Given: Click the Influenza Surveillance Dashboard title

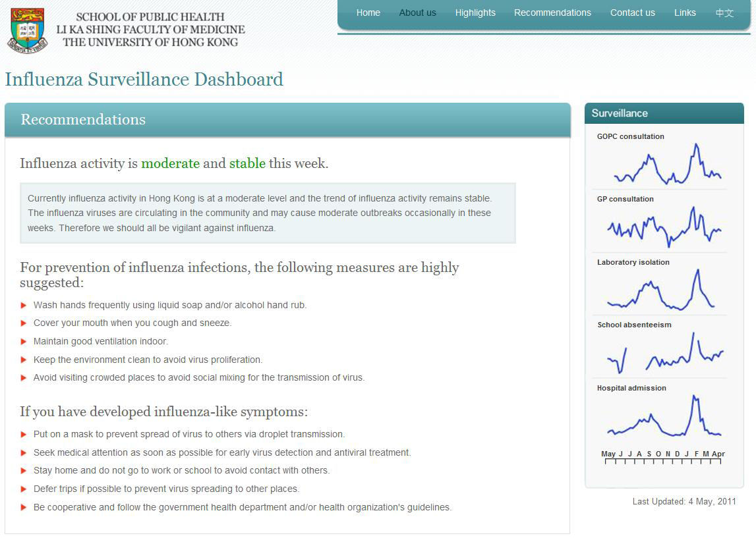Looking at the screenshot, I should coord(144,80).
